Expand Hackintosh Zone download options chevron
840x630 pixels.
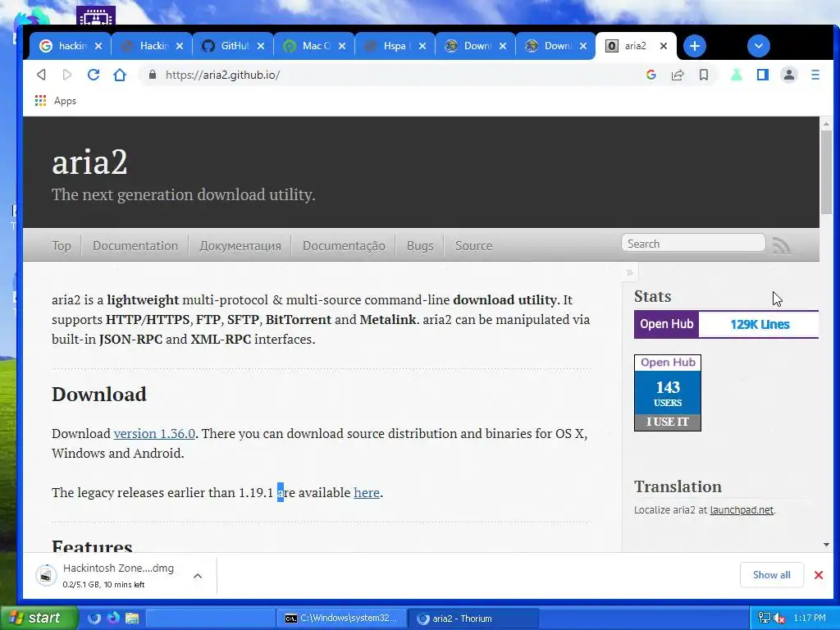pyautogui.click(x=197, y=576)
